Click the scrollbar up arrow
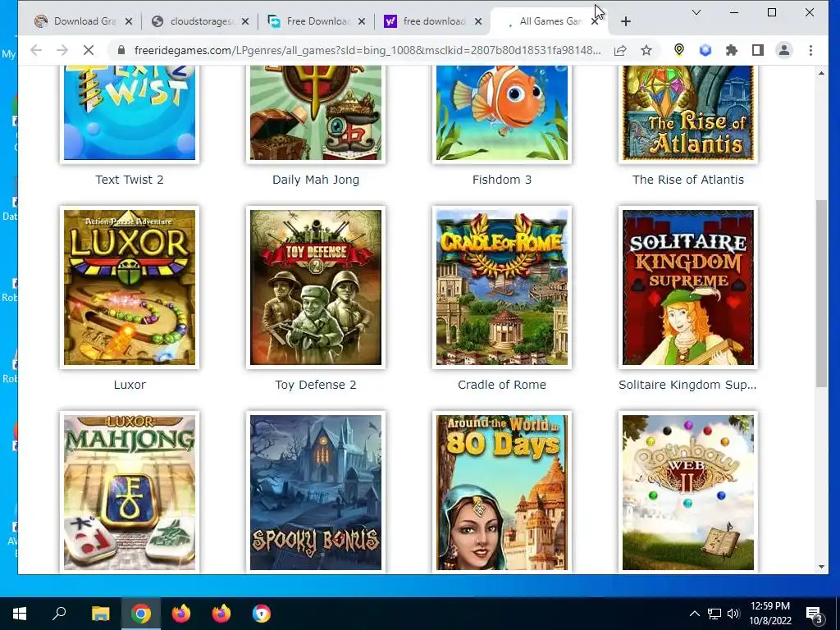 click(x=821, y=73)
